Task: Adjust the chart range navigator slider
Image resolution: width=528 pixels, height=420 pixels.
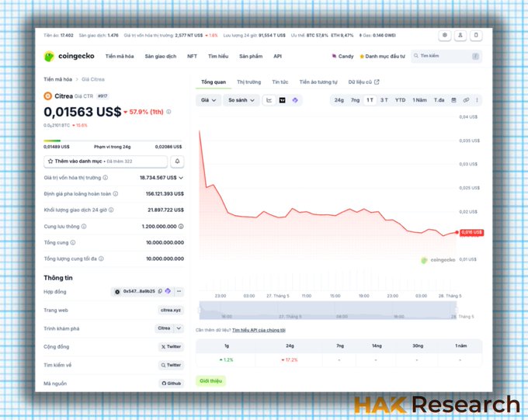Action: pos(328,311)
